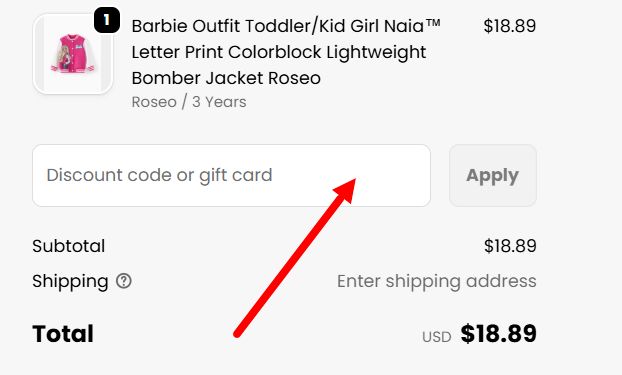Click the bold Total label

pyautogui.click(x=63, y=334)
